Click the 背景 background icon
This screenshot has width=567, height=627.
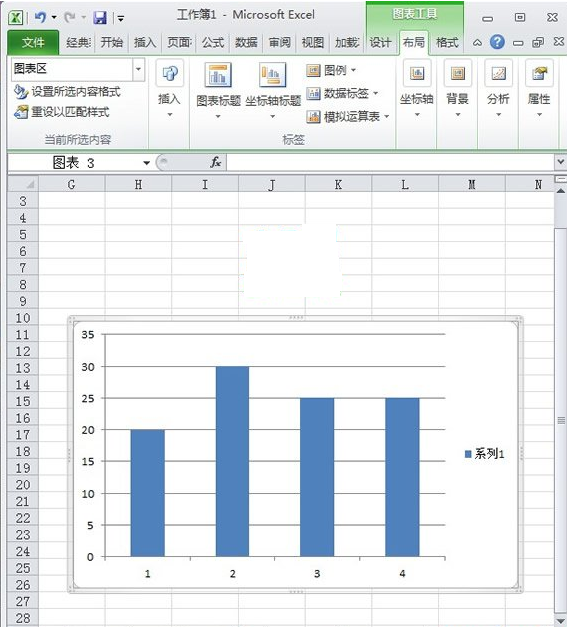coord(457,74)
